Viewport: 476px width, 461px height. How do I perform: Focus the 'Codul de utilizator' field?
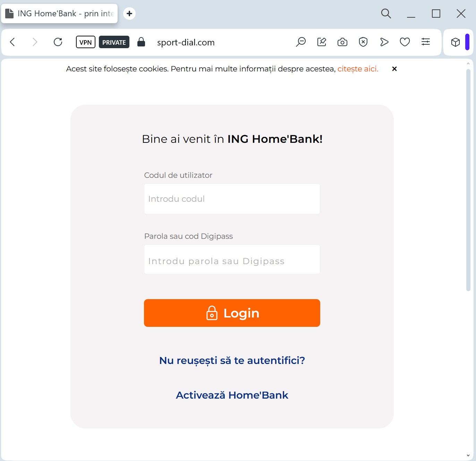[x=232, y=199]
